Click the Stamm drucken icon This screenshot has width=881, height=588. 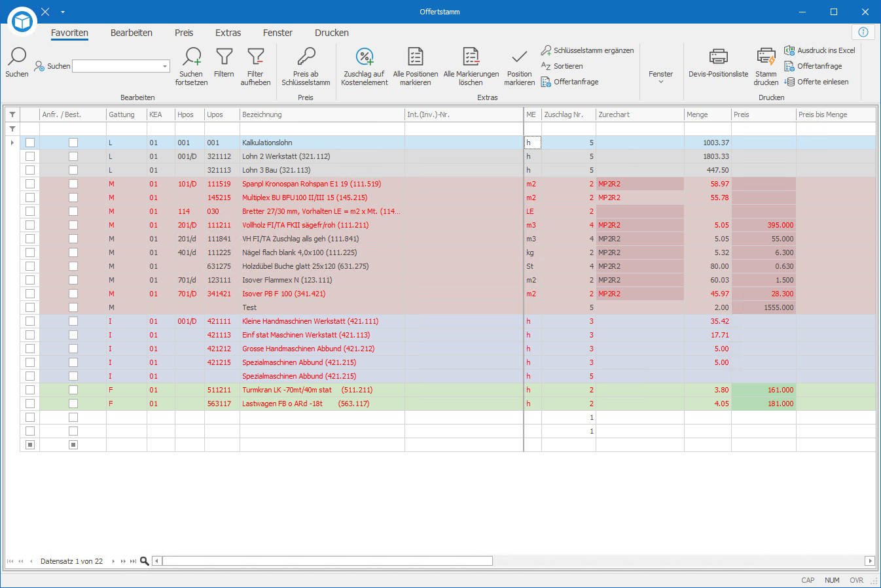pyautogui.click(x=766, y=57)
